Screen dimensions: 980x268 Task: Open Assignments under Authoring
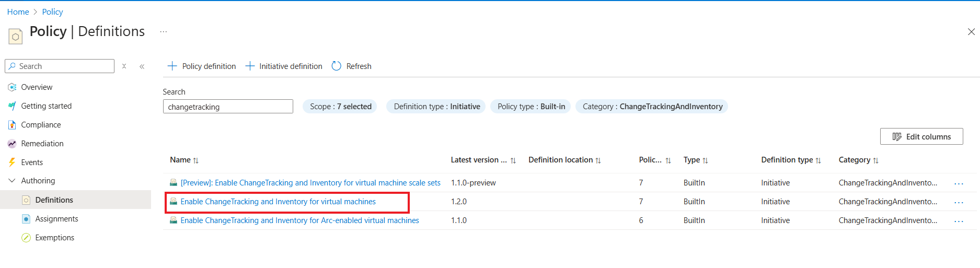tap(56, 219)
